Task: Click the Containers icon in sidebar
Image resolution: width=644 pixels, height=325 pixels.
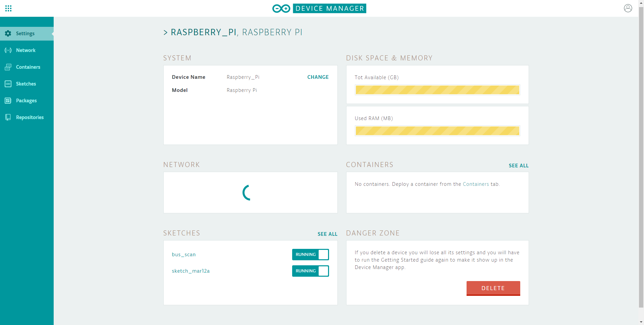Action: click(8, 67)
